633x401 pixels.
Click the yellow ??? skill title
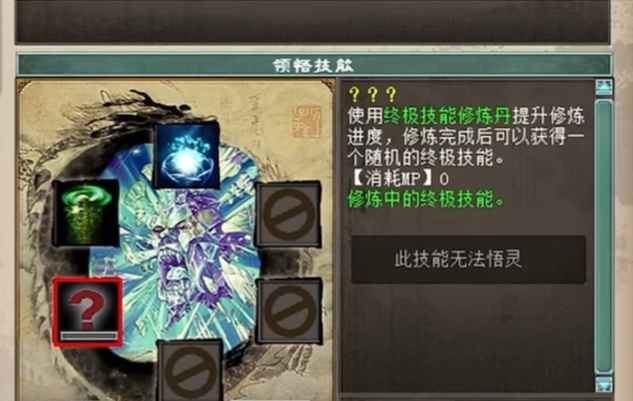click(x=373, y=94)
